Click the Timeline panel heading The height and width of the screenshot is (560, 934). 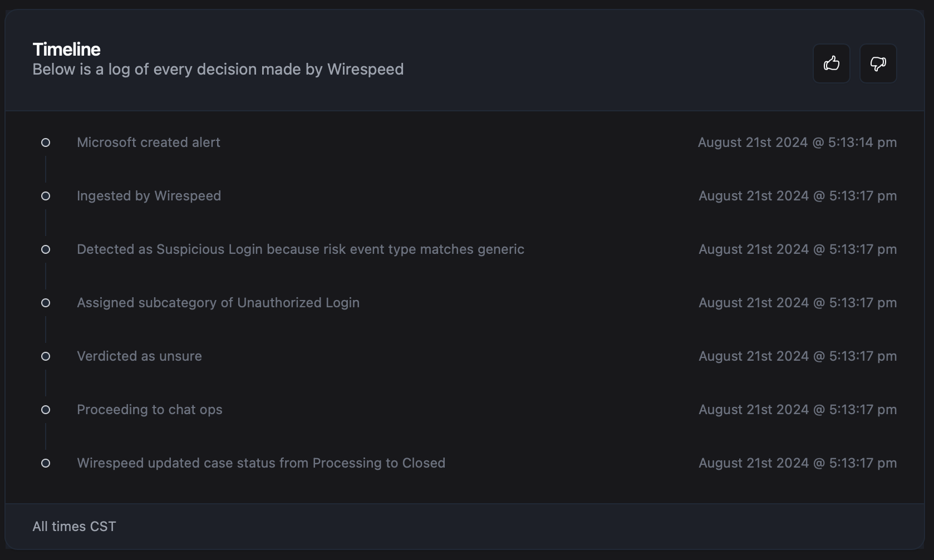tap(67, 50)
